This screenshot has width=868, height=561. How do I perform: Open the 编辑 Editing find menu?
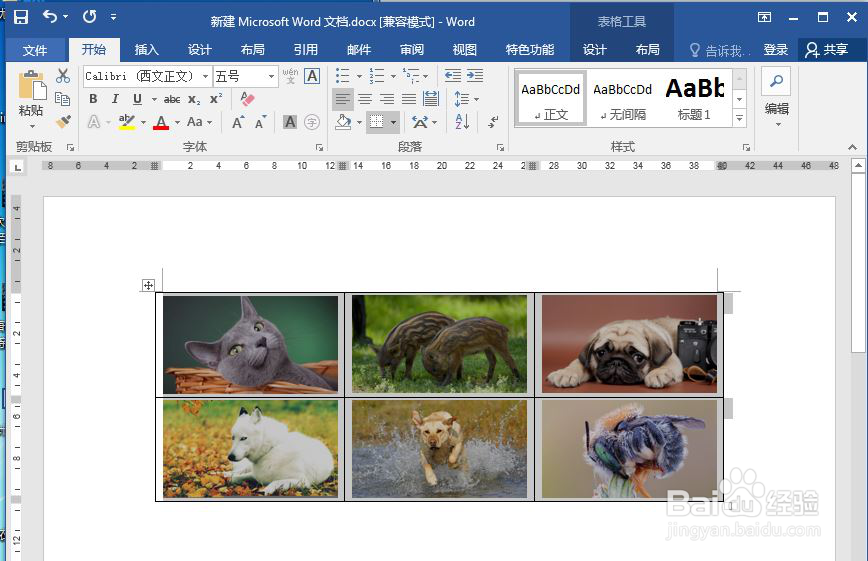pyautogui.click(x=776, y=97)
